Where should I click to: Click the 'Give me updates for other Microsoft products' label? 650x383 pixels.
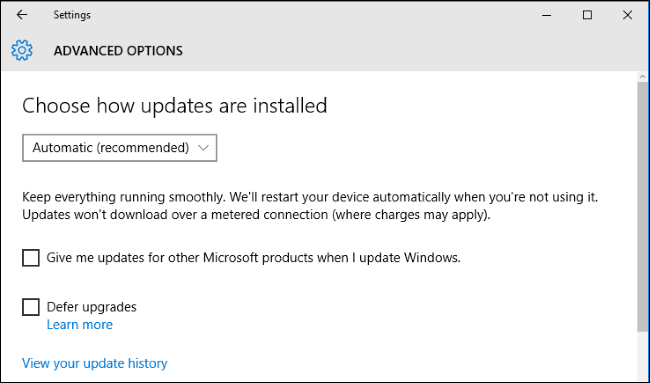[253, 258]
